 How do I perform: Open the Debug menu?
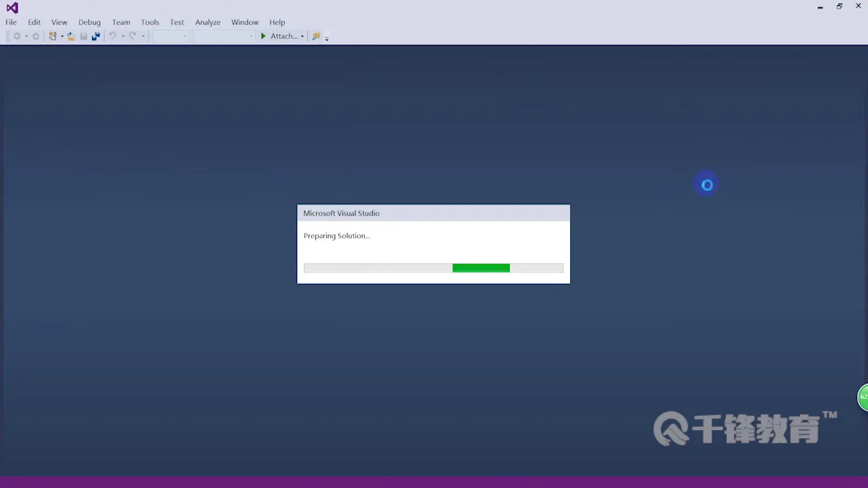(89, 22)
